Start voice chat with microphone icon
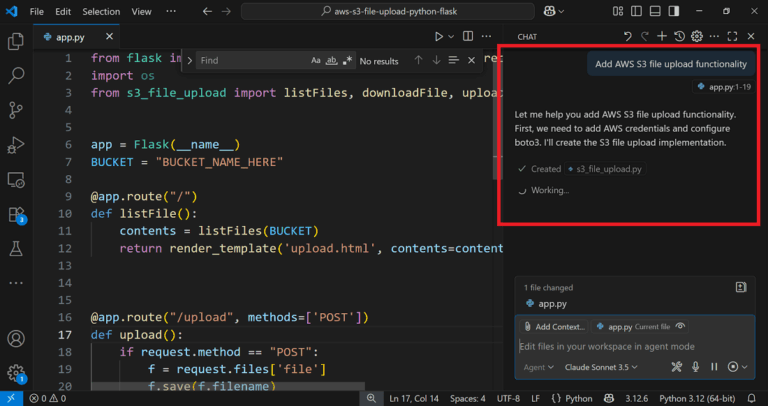768x406 pixels. click(696, 367)
